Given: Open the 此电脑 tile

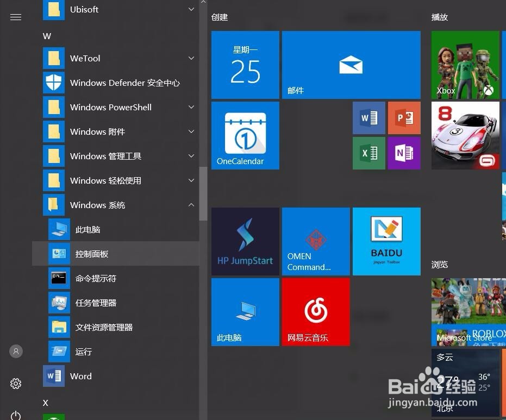Looking at the screenshot, I should click(x=245, y=312).
